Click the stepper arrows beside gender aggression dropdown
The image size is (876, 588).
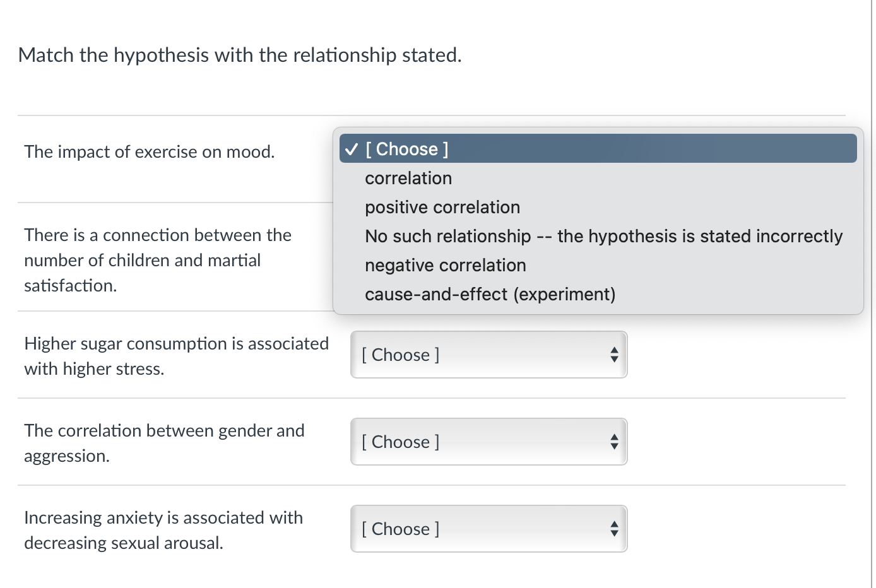point(614,442)
